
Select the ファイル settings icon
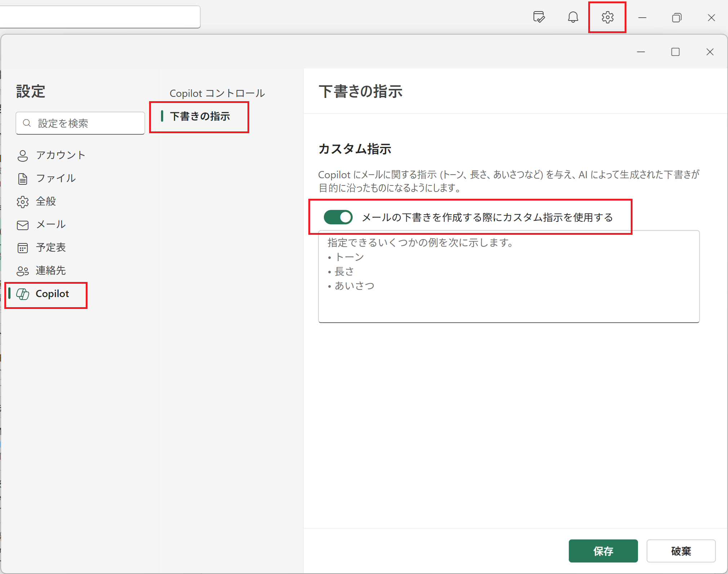(x=22, y=178)
